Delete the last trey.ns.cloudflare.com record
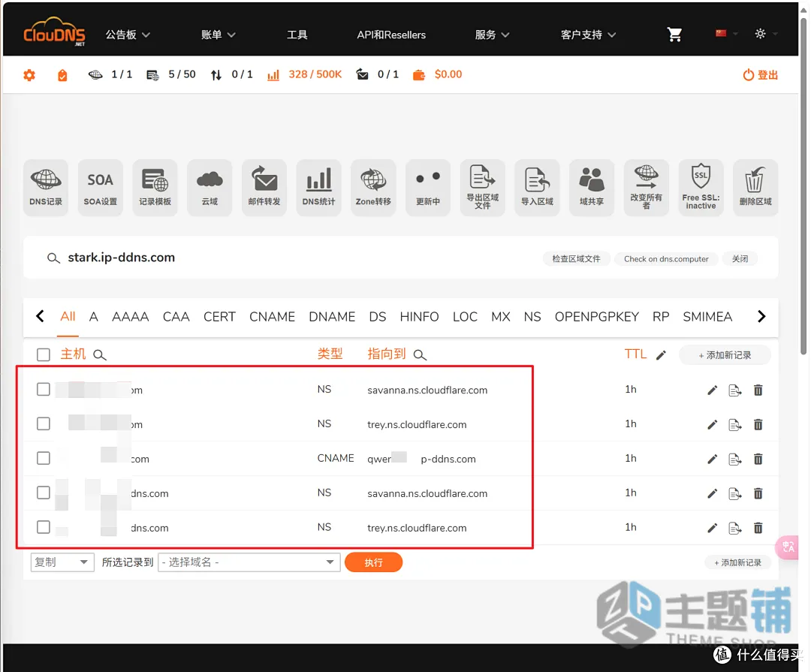811x672 pixels. click(x=758, y=528)
